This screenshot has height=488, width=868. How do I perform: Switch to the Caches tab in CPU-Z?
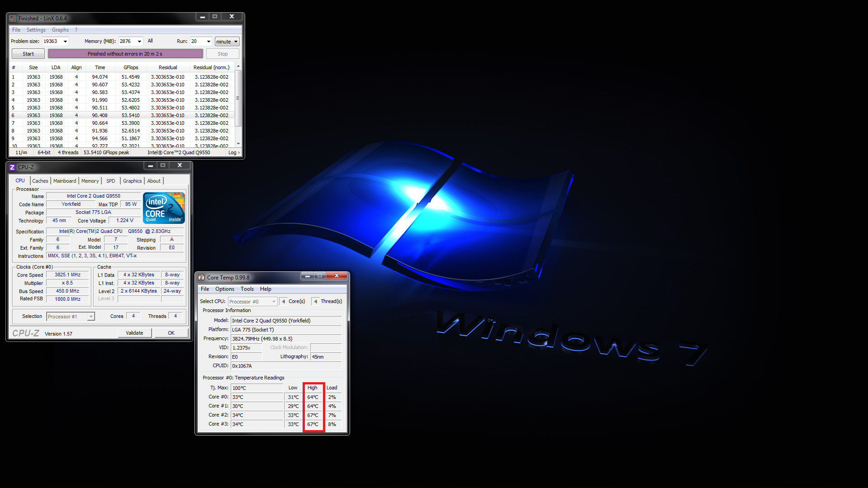pyautogui.click(x=40, y=181)
